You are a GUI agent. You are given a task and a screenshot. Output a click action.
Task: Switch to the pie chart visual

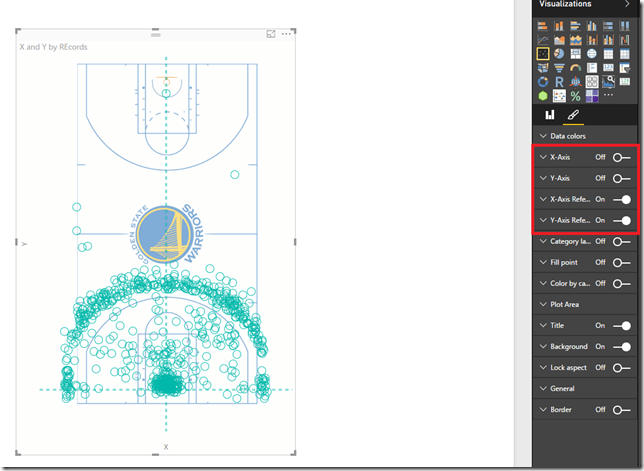coord(559,54)
